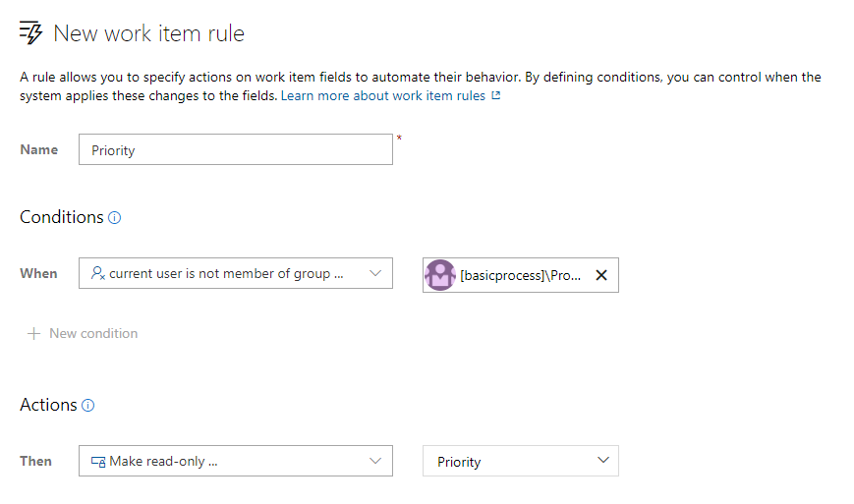
Task: Click the [basicprocess]\Pro... group name text
Action: click(521, 275)
